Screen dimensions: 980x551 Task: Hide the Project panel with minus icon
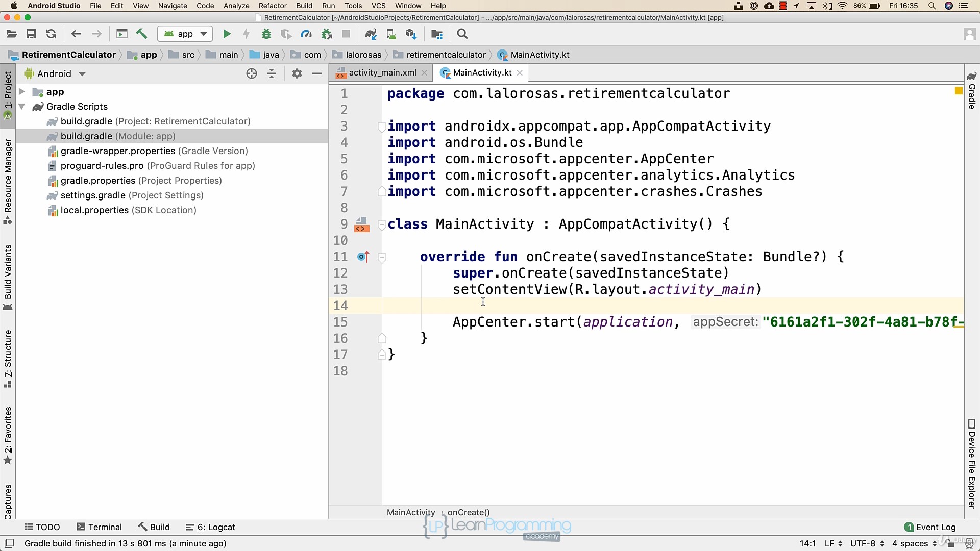point(317,74)
